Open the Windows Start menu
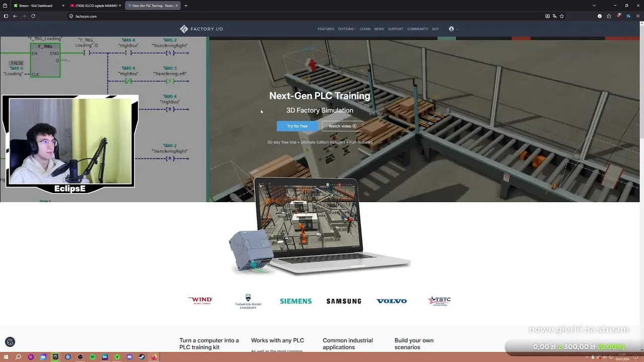This screenshot has width=644, height=362. [x=6, y=357]
